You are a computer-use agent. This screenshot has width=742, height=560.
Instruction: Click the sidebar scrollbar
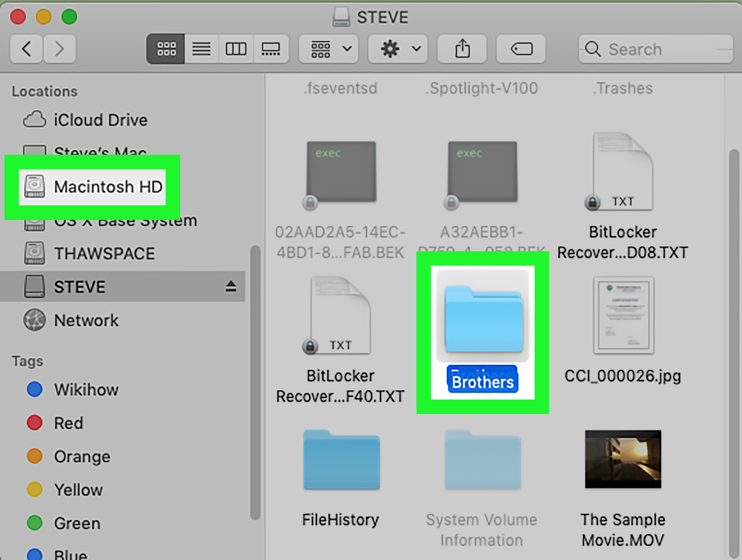tap(255, 383)
